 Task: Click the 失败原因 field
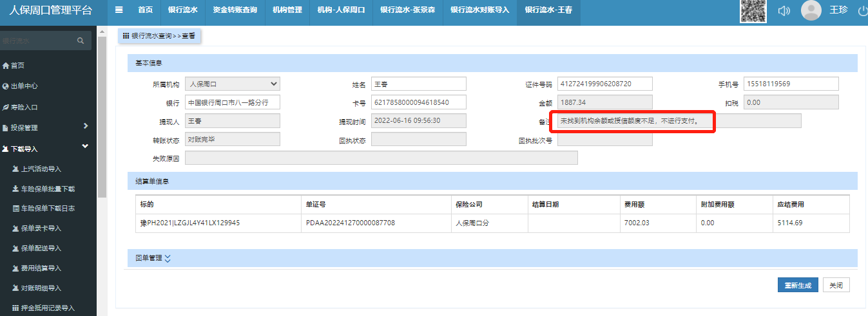[x=381, y=158]
